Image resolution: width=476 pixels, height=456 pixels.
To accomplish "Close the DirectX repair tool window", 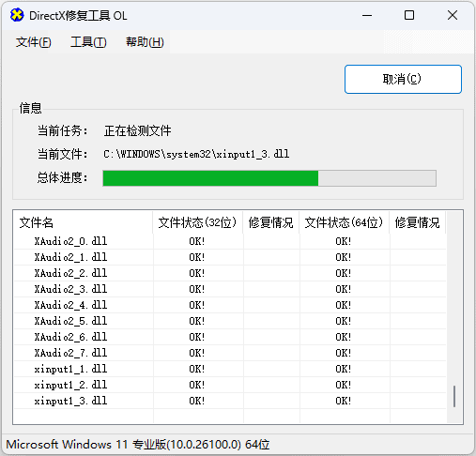I will (453, 15).
